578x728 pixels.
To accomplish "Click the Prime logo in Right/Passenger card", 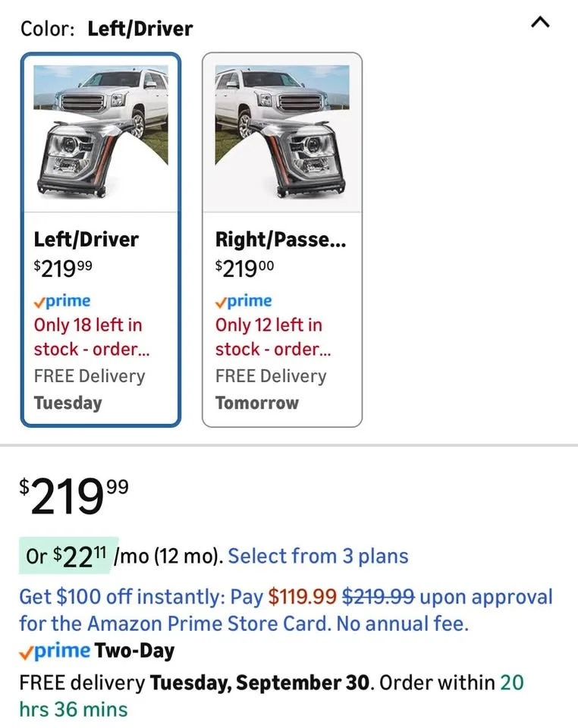I will point(243,301).
